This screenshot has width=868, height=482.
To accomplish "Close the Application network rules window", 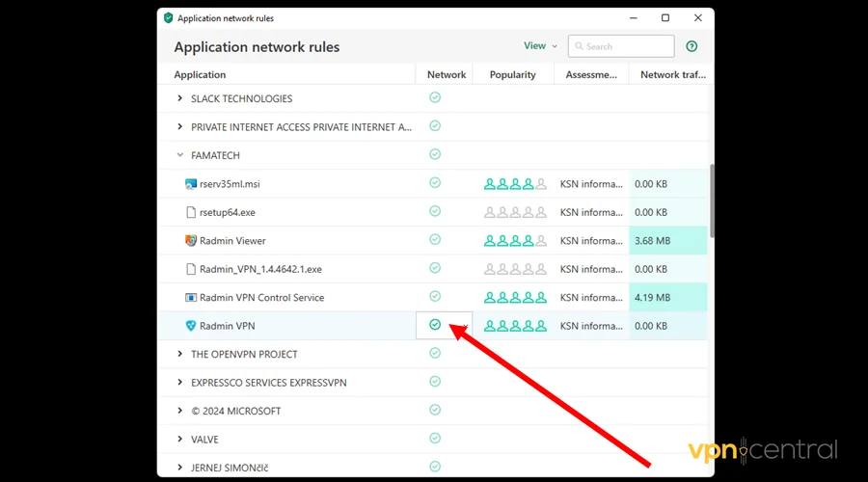I will pos(698,17).
